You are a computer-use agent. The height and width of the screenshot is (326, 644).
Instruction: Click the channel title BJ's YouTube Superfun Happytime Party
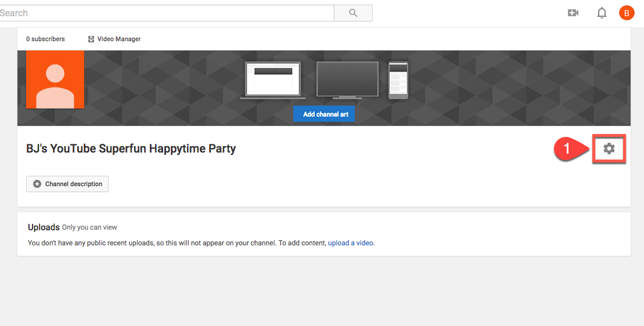point(131,148)
